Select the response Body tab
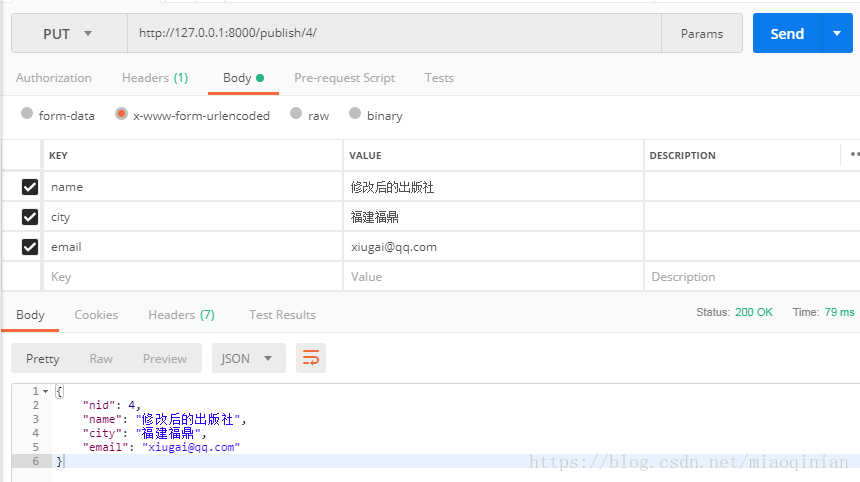 point(30,315)
